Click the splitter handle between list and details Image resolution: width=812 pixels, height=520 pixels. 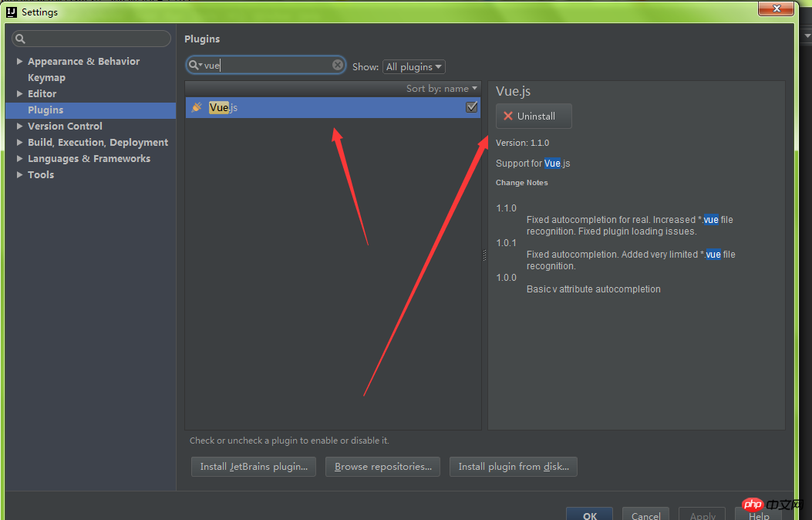point(485,255)
